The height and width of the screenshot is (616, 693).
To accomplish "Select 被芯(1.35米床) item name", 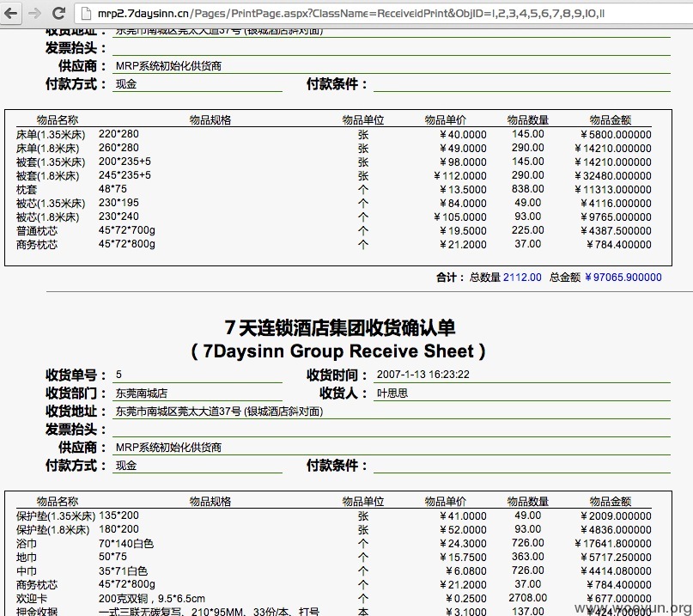I will tap(51, 203).
